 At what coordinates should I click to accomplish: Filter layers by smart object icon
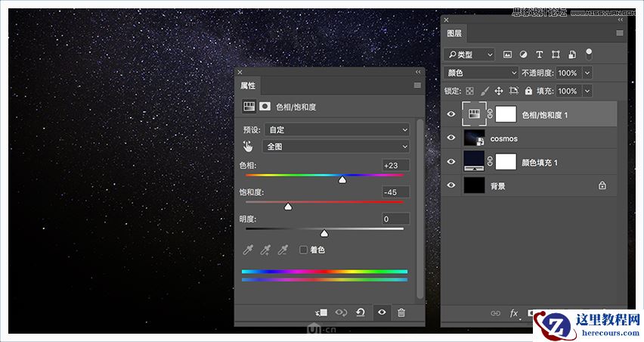571,54
